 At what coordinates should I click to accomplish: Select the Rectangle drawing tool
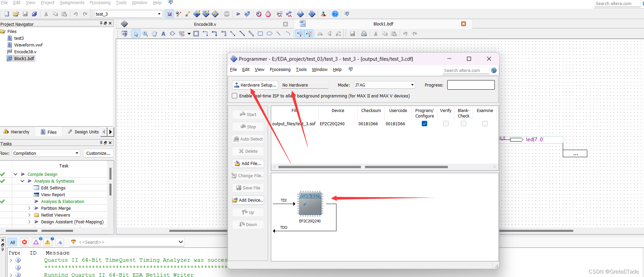pos(260,34)
